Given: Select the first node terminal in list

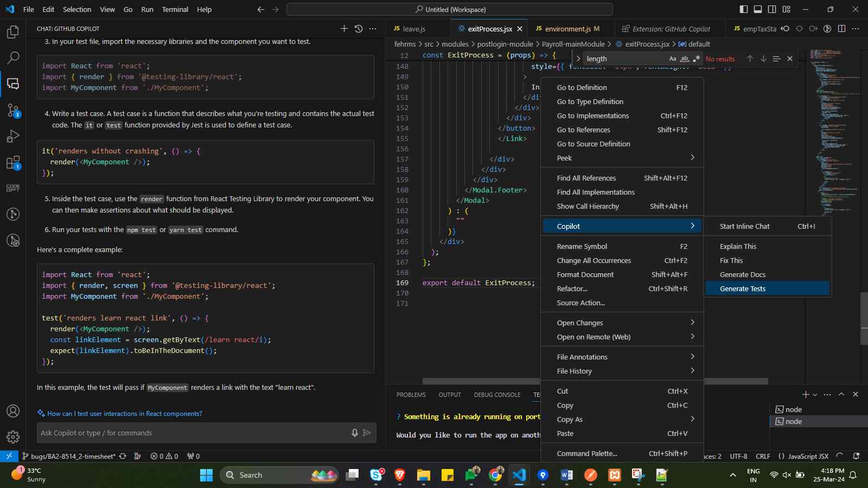Looking at the screenshot, I should coord(818,409).
